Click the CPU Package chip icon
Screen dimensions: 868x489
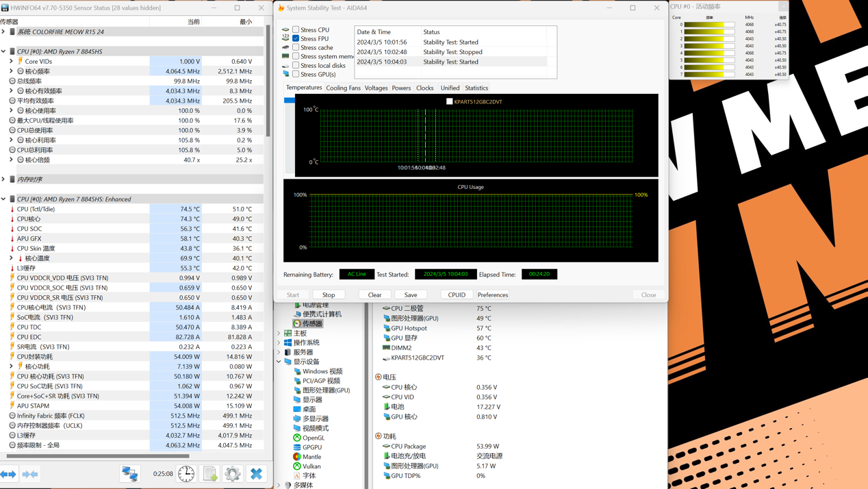(387, 446)
